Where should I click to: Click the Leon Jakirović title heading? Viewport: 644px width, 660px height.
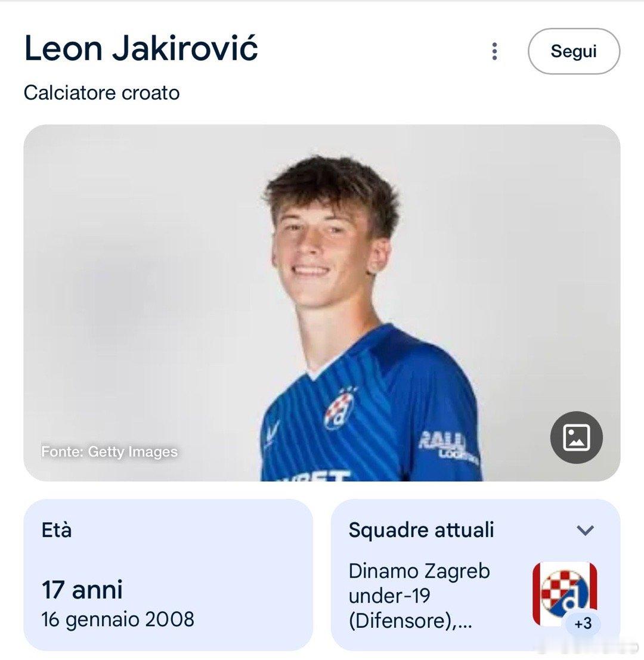(x=141, y=48)
